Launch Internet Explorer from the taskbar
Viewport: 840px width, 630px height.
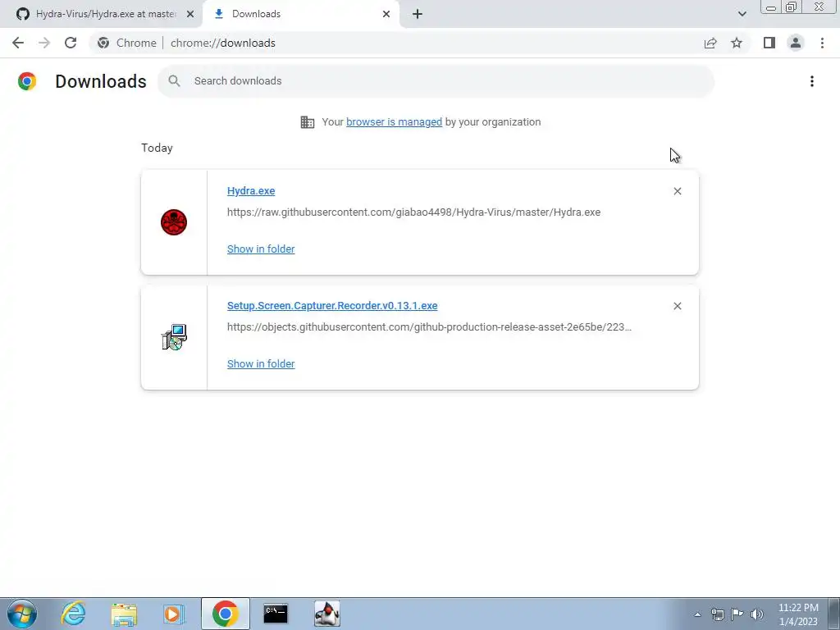tap(73, 614)
